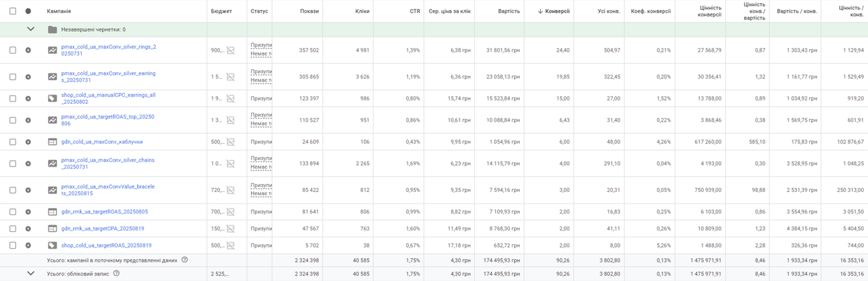Click the Performance Max icon for silver_rings campaign
Image resolution: width=868 pixels, height=281 pixels.
pos(52,50)
